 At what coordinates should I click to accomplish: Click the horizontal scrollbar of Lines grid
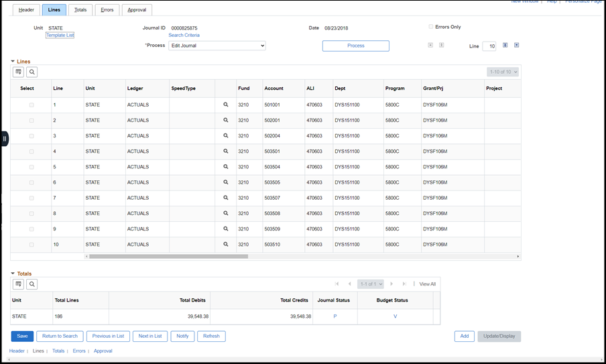tap(168, 256)
